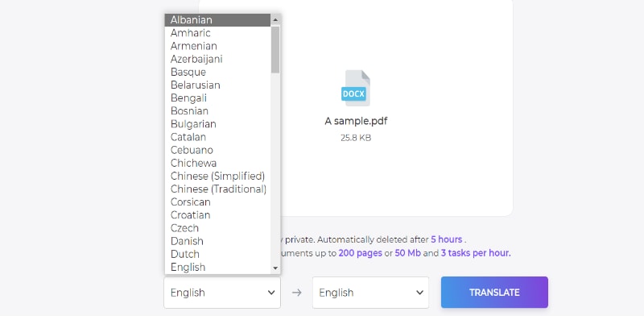Select Albanian from the language list

pyautogui.click(x=217, y=20)
